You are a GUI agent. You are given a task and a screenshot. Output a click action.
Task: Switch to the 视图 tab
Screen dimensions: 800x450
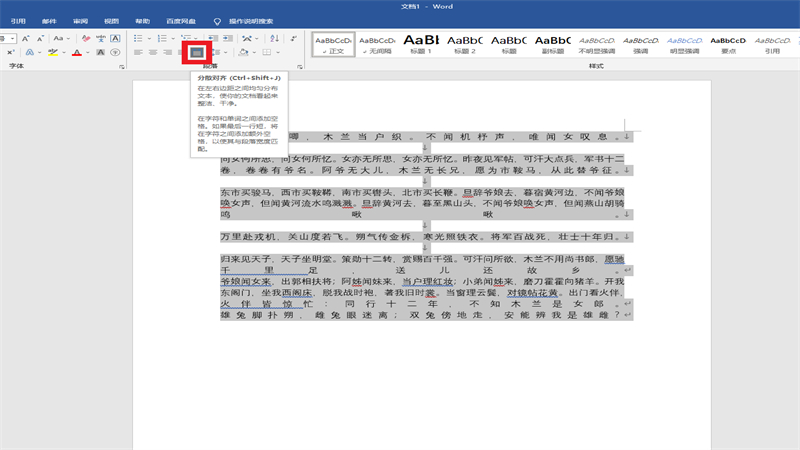(x=111, y=21)
